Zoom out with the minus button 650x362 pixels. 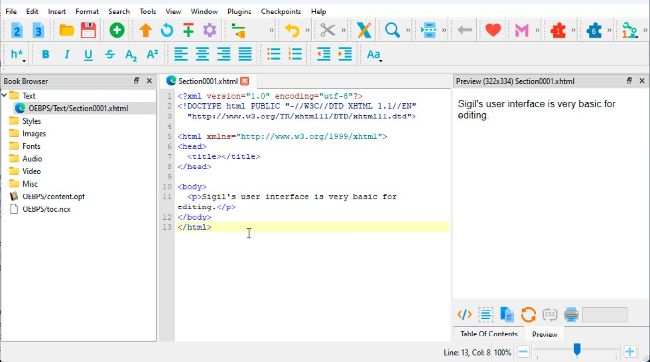click(523, 352)
